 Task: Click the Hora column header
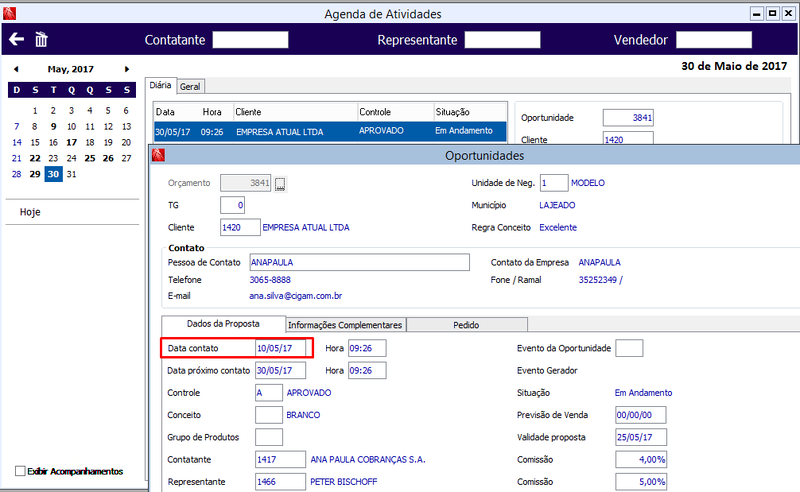(x=212, y=112)
